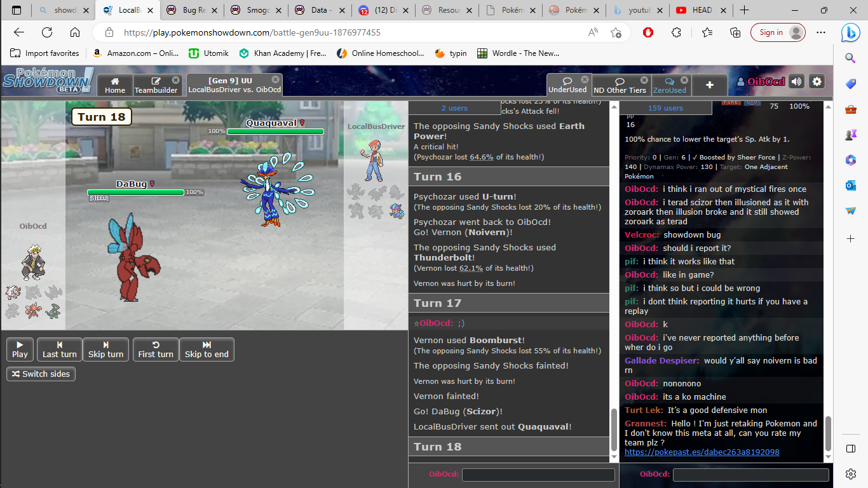Click the browser Sign in button
Image resolution: width=868 pixels, height=488 pixels.
coord(778,32)
